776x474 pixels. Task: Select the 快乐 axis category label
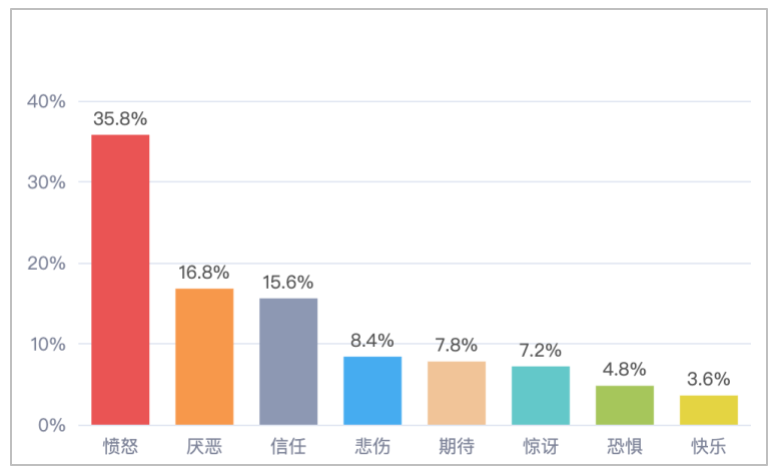(x=709, y=445)
